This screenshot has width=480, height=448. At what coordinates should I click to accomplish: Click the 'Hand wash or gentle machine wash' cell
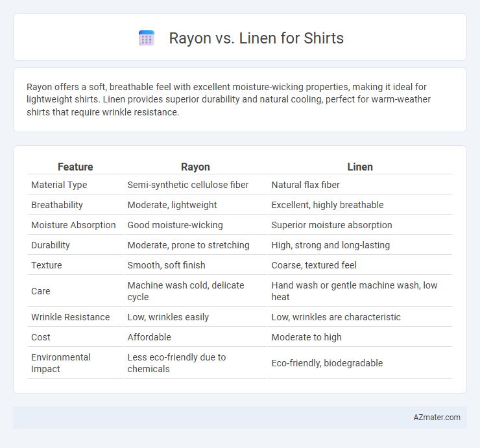point(360,291)
